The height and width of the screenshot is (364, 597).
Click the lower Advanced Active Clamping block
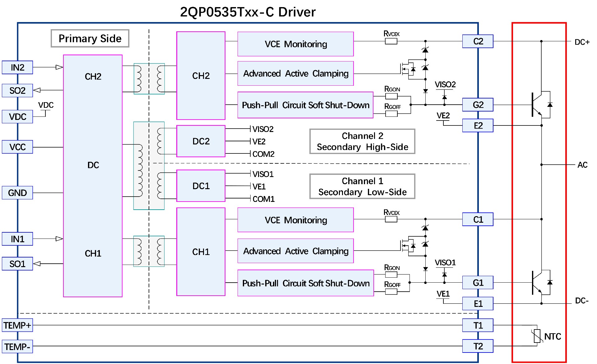pyautogui.click(x=295, y=251)
